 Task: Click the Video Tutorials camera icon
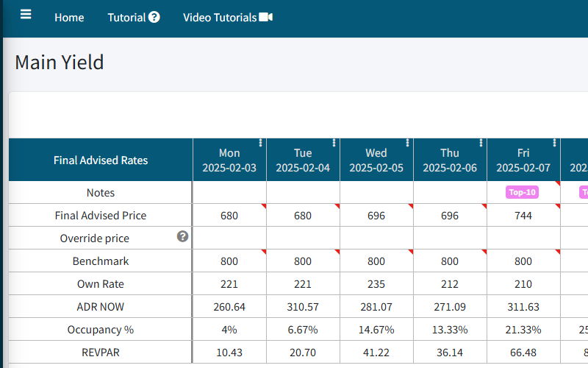(x=265, y=17)
